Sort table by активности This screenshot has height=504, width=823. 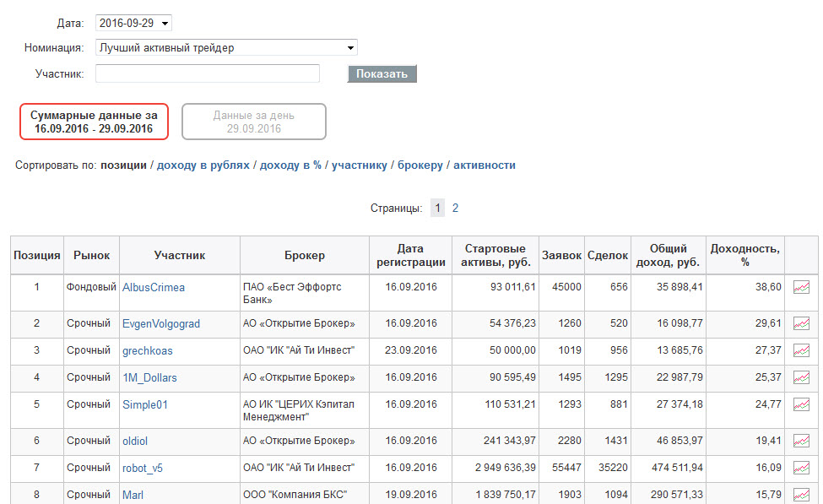[x=485, y=165]
